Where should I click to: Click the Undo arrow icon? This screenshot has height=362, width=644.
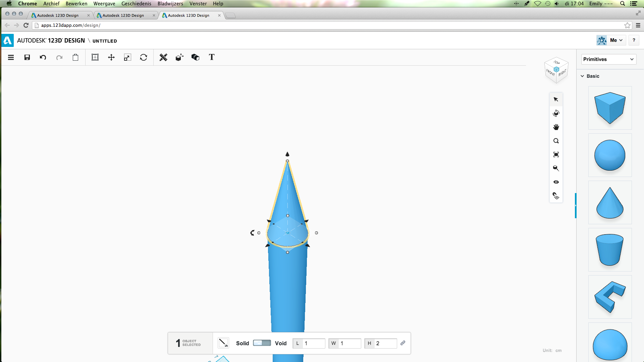tap(43, 57)
